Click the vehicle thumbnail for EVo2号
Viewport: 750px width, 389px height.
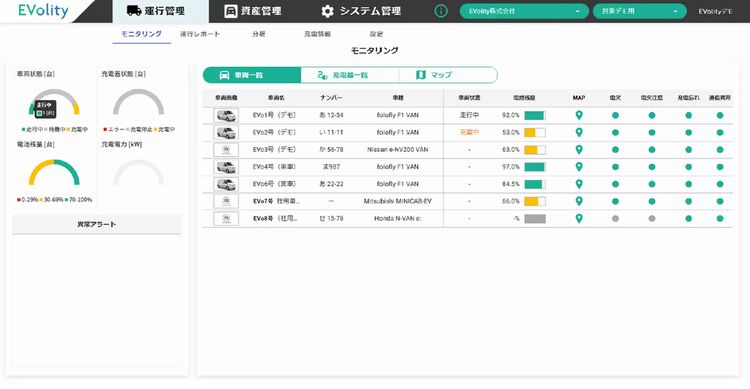pyautogui.click(x=226, y=133)
